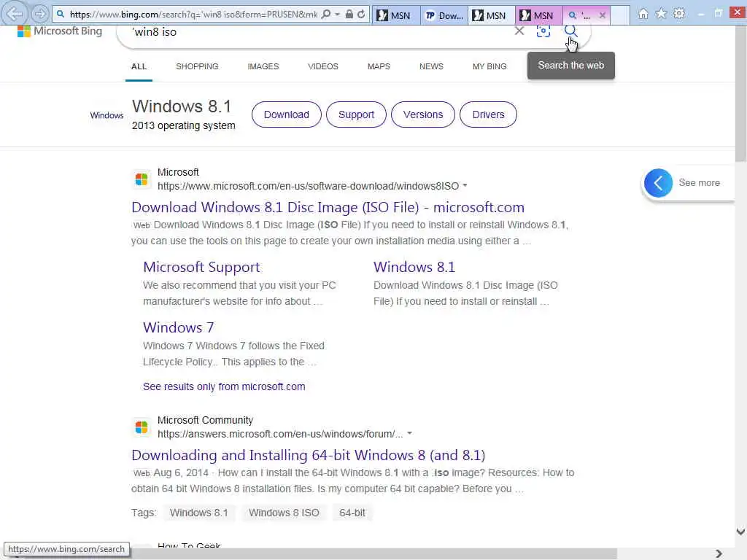Select the IMAGES results tab

263,66
